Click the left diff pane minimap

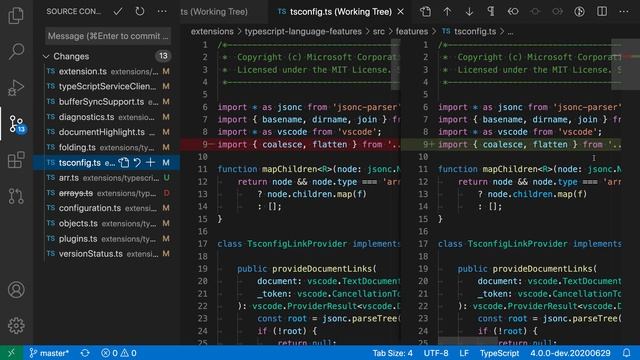[395, 64]
